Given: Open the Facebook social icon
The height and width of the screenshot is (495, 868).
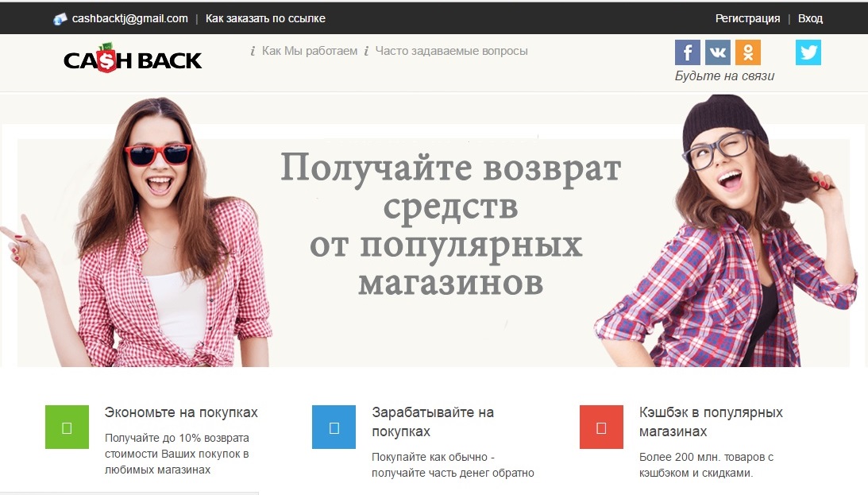Looking at the screenshot, I should (687, 52).
